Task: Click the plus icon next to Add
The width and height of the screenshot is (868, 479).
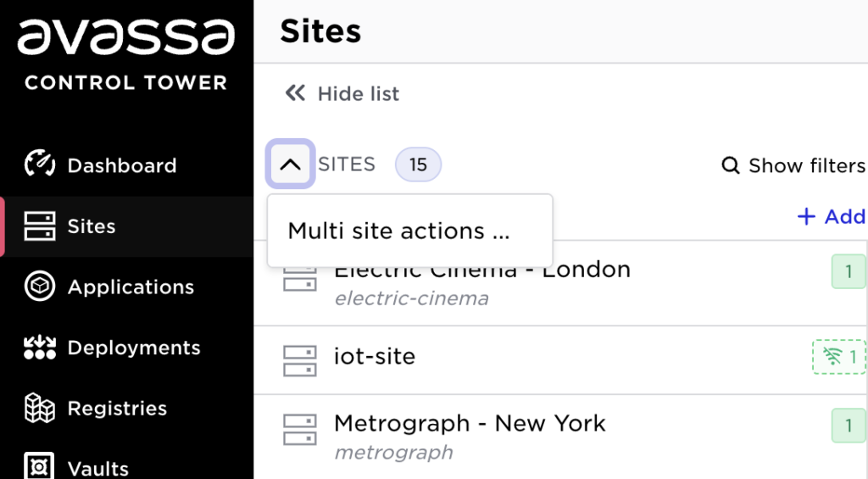Action: [806, 216]
